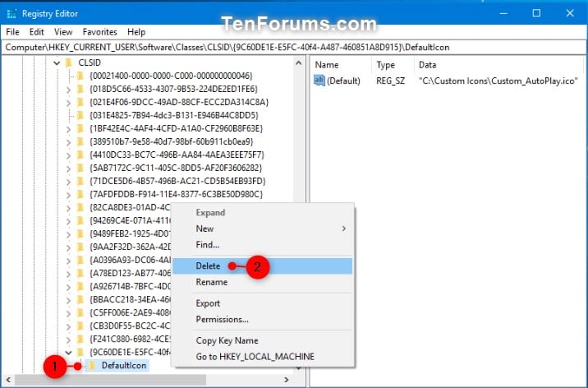Open Permissions... from the context menu
588x388 pixels.
pos(263,319)
